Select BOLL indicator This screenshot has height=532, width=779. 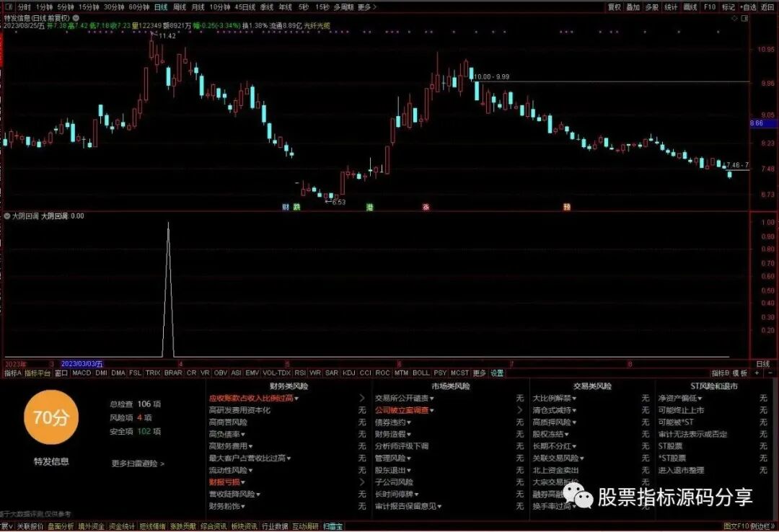(421, 373)
